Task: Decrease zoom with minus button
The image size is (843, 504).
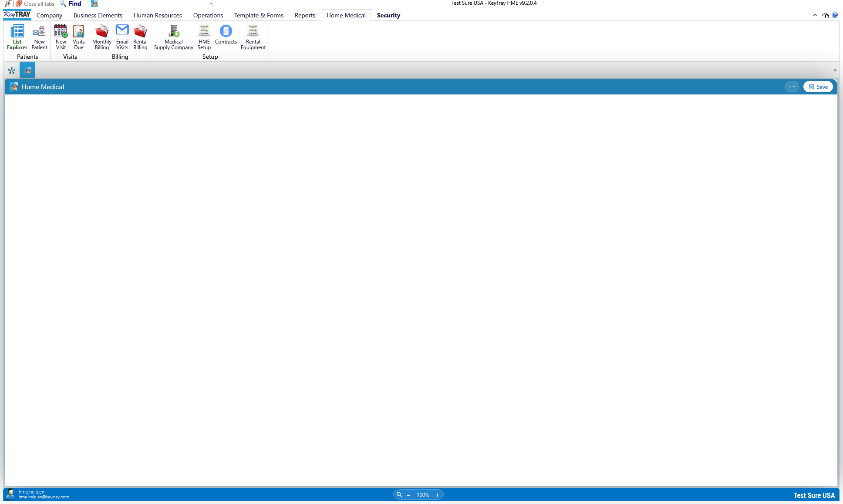Action: click(x=408, y=495)
